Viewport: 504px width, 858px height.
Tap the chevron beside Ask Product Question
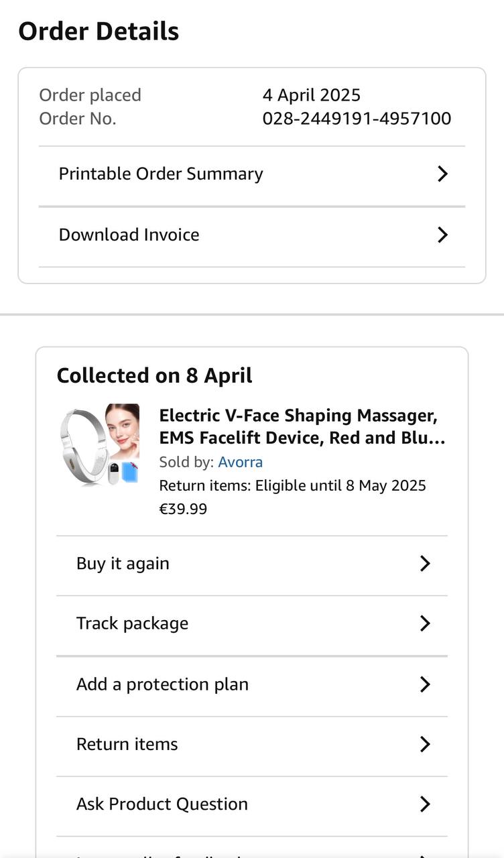click(425, 804)
